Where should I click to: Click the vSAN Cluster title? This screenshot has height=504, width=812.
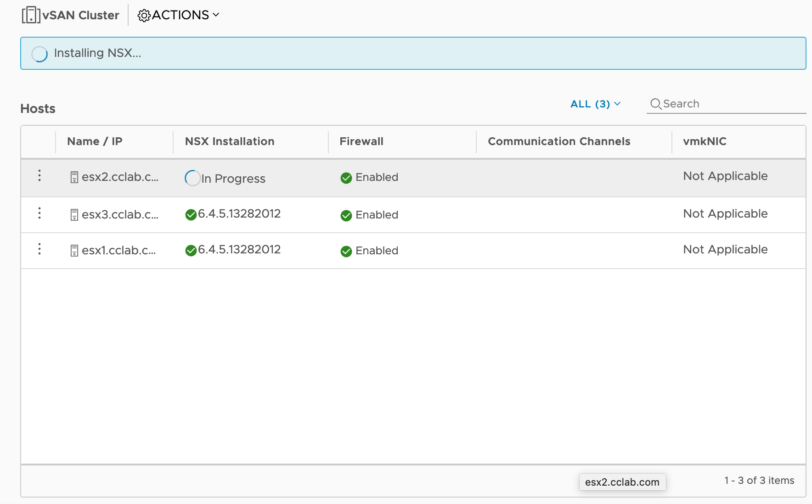point(81,15)
